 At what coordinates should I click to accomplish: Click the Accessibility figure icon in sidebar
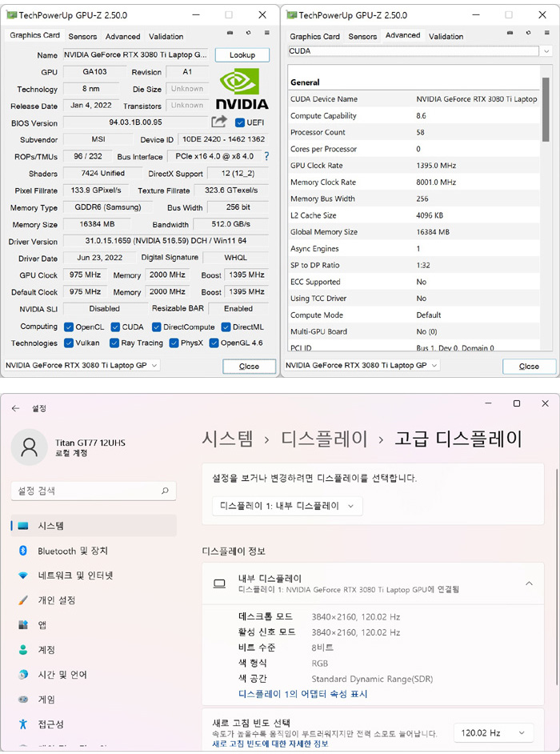coord(22,724)
